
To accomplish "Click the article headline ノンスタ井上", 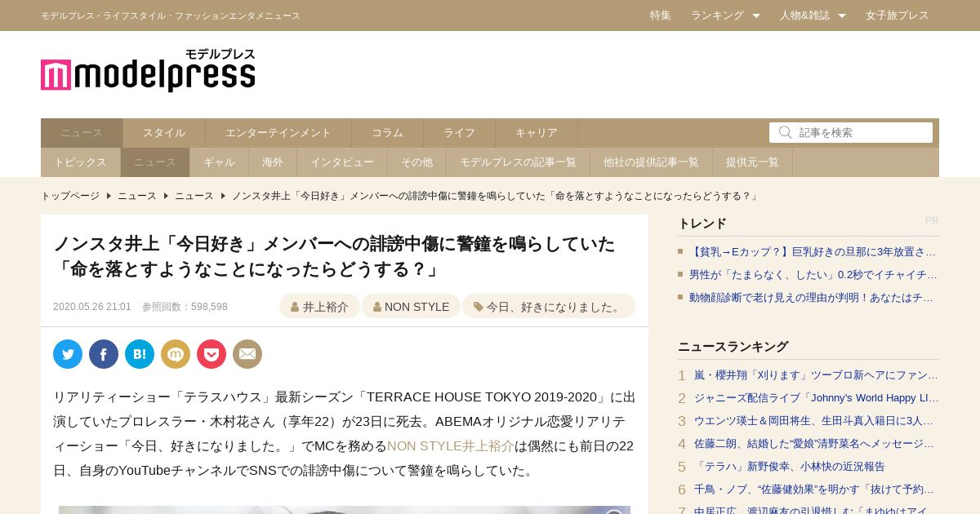I will tap(335, 256).
